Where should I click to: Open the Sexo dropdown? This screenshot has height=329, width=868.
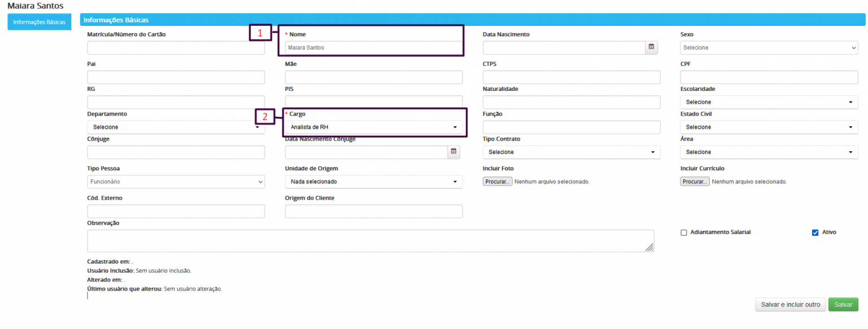[769, 48]
